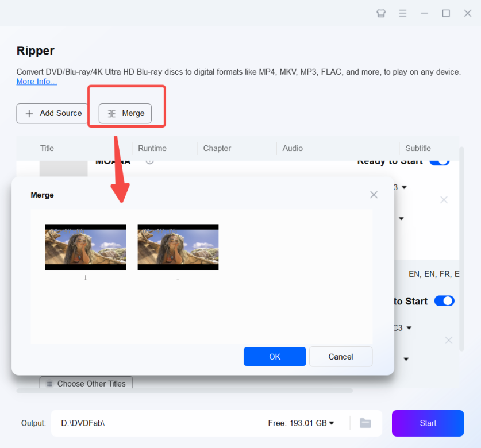Click Choose Other Titles button
The height and width of the screenshot is (448, 481).
pyautogui.click(x=86, y=383)
